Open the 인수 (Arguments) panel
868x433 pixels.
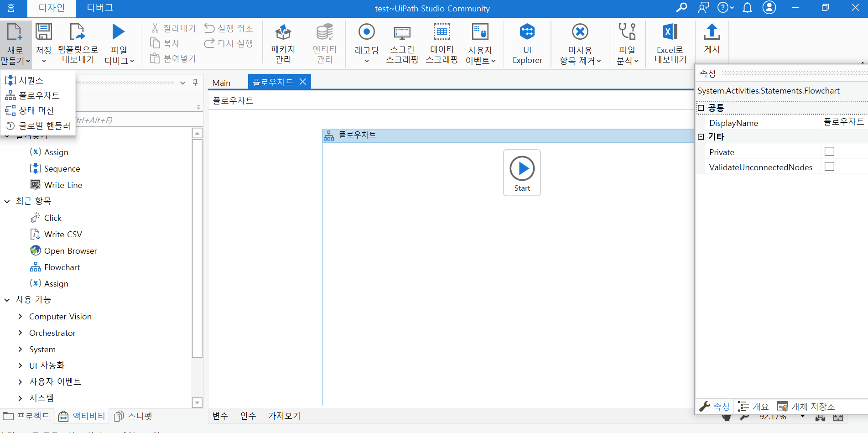pyautogui.click(x=248, y=416)
